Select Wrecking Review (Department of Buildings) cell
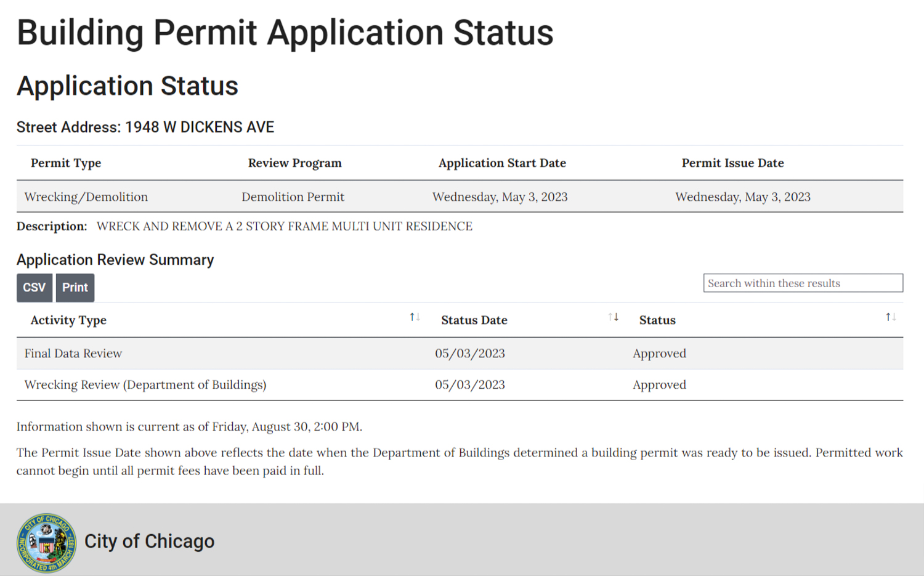Viewport: 924px width, 576px height. click(145, 385)
